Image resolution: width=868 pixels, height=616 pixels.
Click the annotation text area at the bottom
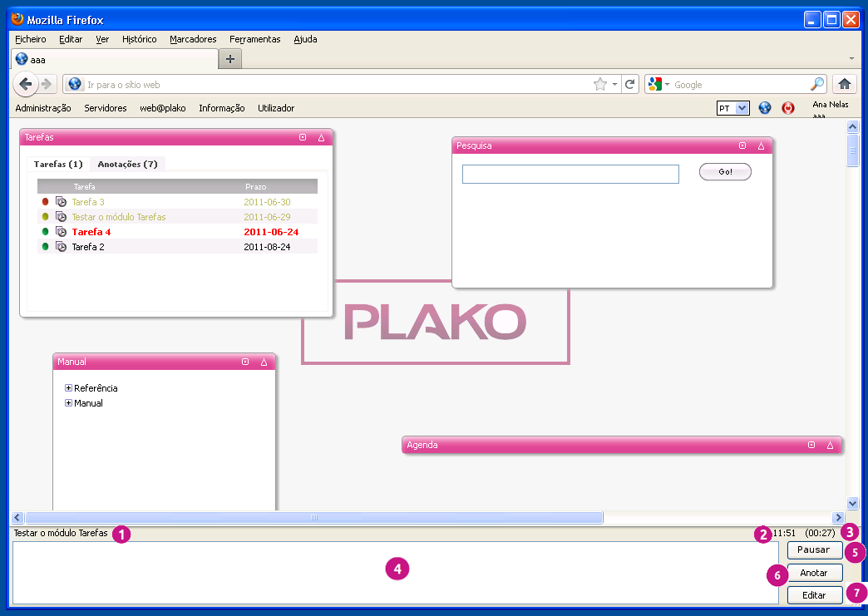click(x=395, y=573)
